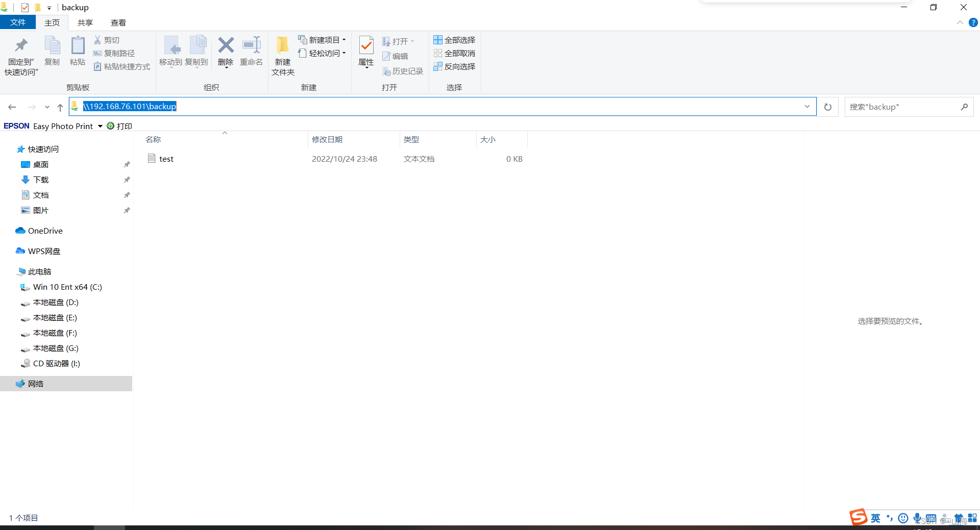This screenshot has height=530, width=980.
Task: Toggle the Sogou English/Chinese language indicator
Action: click(x=875, y=518)
